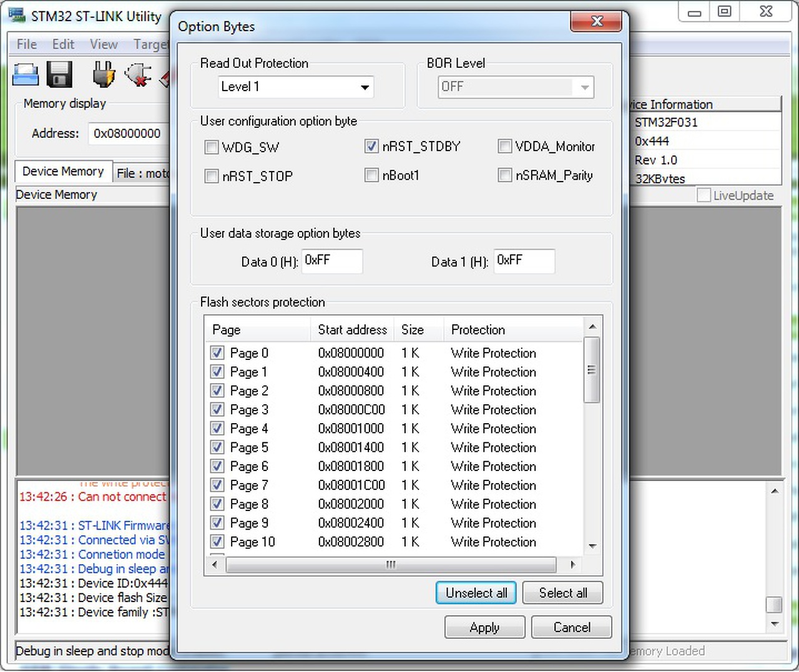Image resolution: width=799 pixels, height=672 pixels.
Task: Click the 0x444 device ID value
Action: click(652, 141)
